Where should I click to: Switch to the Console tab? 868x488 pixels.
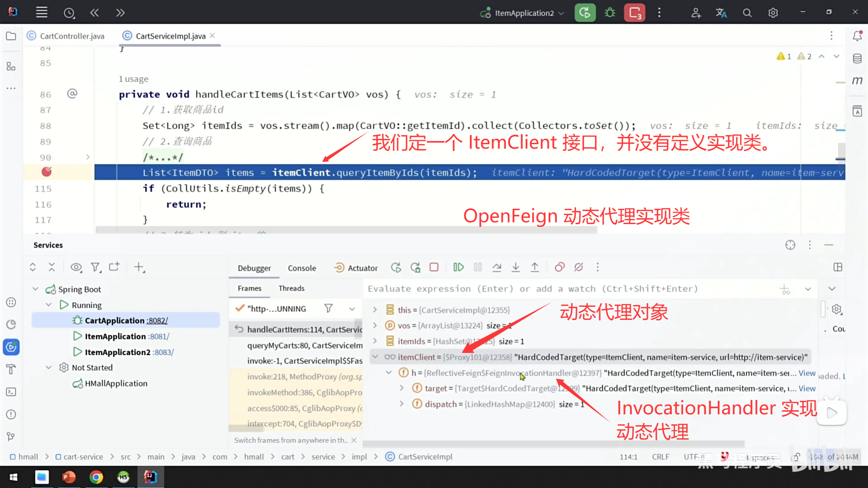click(x=302, y=268)
